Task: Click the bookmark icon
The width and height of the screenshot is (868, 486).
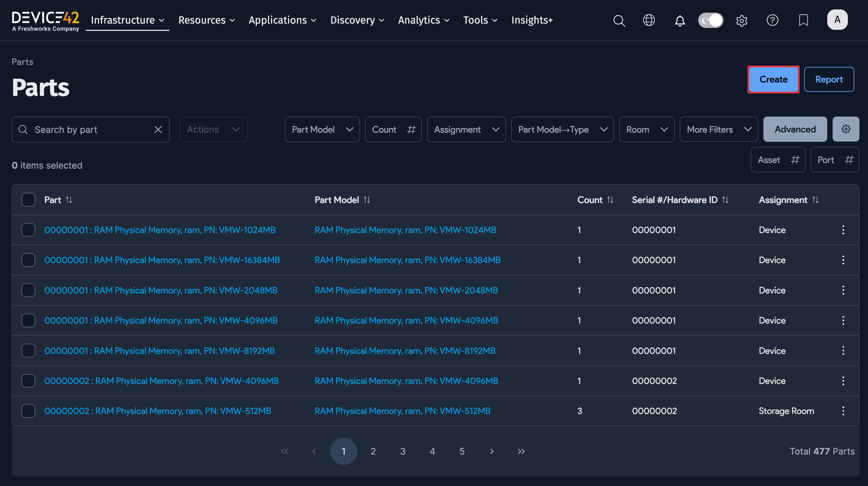Action: click(803, 20)
